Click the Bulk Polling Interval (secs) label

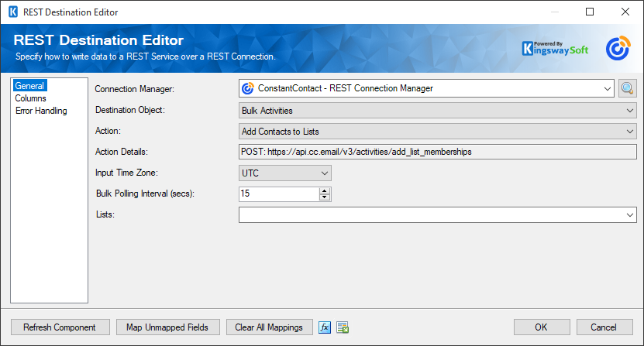coord(145,194)
